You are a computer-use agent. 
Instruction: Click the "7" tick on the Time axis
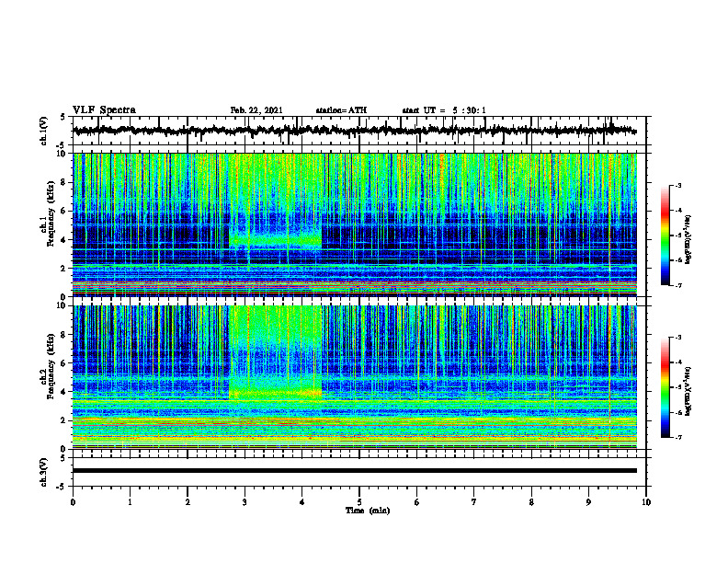(474, 502)
